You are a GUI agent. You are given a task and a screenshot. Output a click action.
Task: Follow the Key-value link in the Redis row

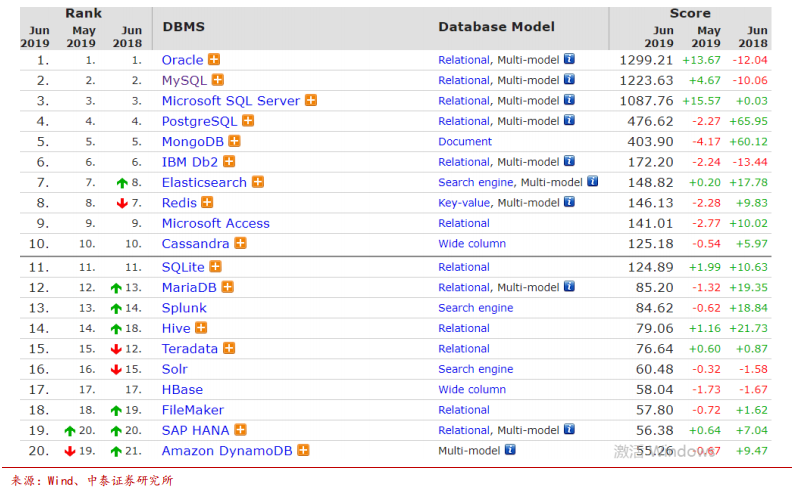464,203
